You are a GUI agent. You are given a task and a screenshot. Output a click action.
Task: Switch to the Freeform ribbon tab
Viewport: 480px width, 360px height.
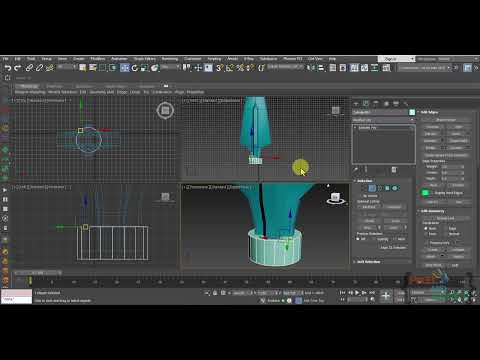pyautogui.click(x=54, y=86)
